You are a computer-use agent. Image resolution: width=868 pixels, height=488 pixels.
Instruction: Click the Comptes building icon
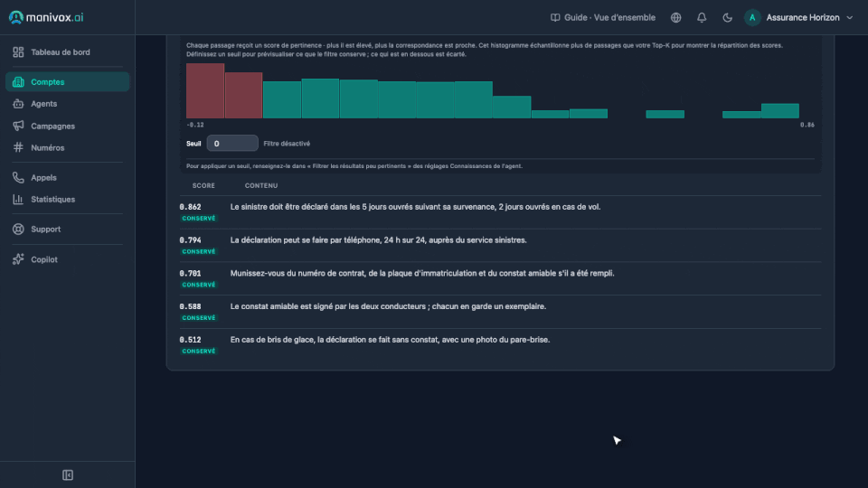pyautogui.click(x=18, y=82)
